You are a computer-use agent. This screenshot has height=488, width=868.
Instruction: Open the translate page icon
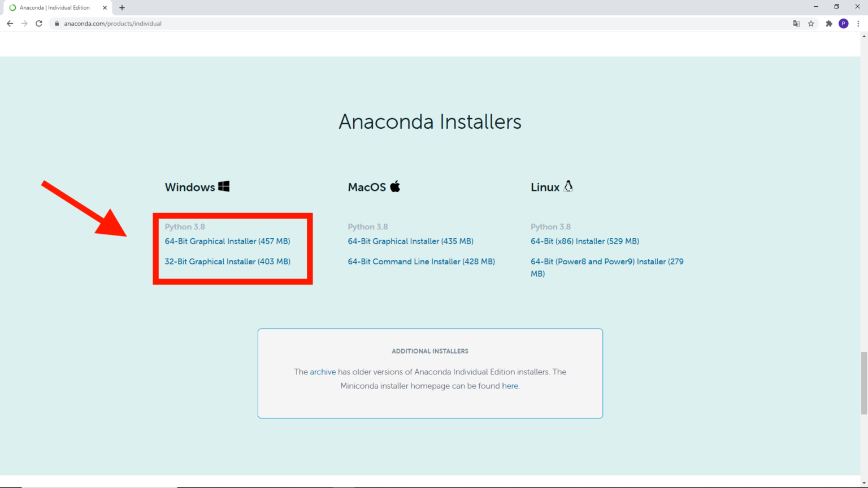pyautogui.click(x=796, y=24)
